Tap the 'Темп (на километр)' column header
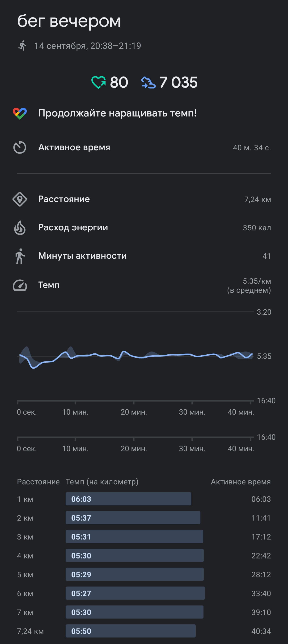288x644 pixels. point(102,482)
